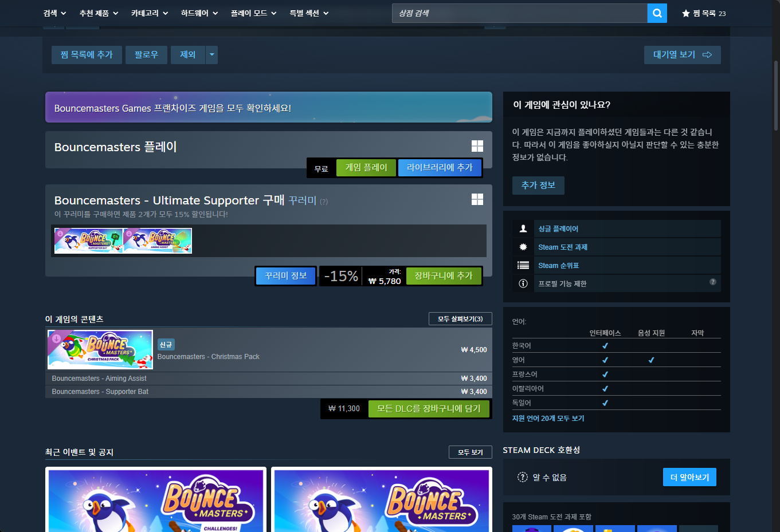
Task: Open the second Bounce Masters event thumbnail
Action: (x=382, y=499)
